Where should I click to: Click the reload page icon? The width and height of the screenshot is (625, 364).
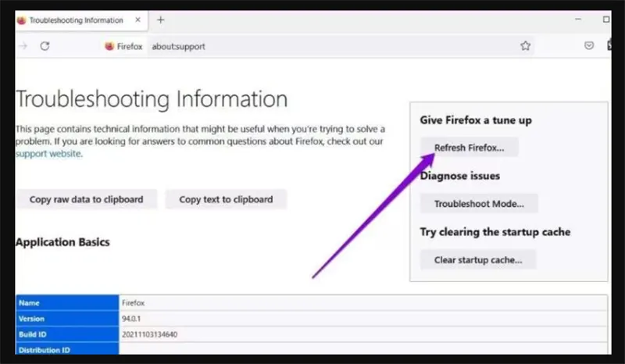pyautogui.click(x=45, y=46)
